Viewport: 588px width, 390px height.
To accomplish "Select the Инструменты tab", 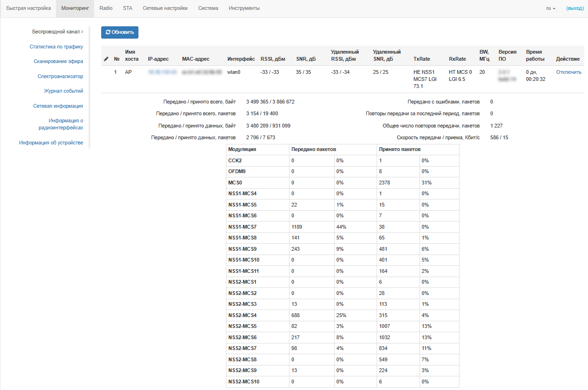I will (x=244, y=8).
